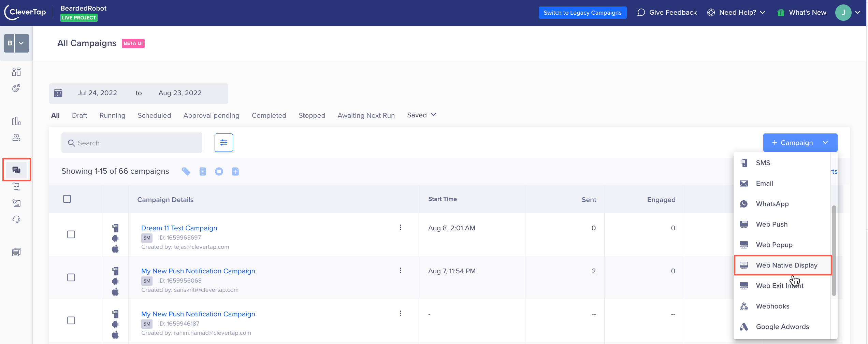Sort by the Start Time column header
Image resolution: width=868 pixels, height=344 pixels.
pyautogui.click(x=443, y=199)
